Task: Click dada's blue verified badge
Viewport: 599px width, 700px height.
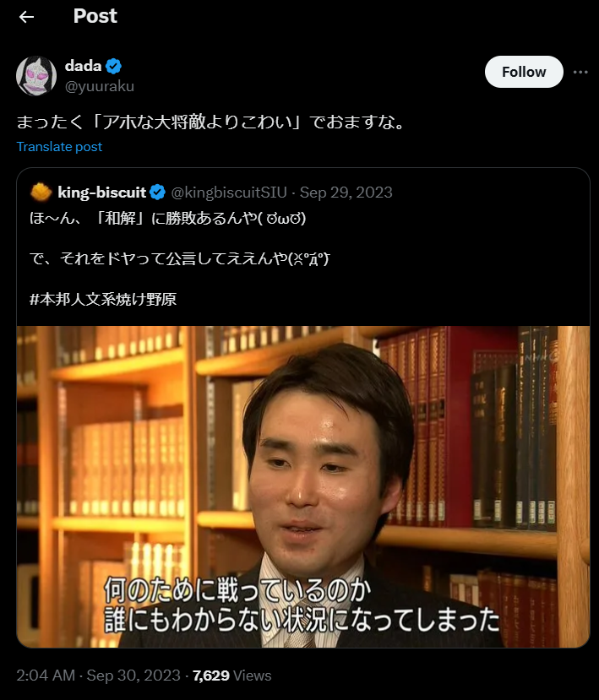Action: coord(113,66)
